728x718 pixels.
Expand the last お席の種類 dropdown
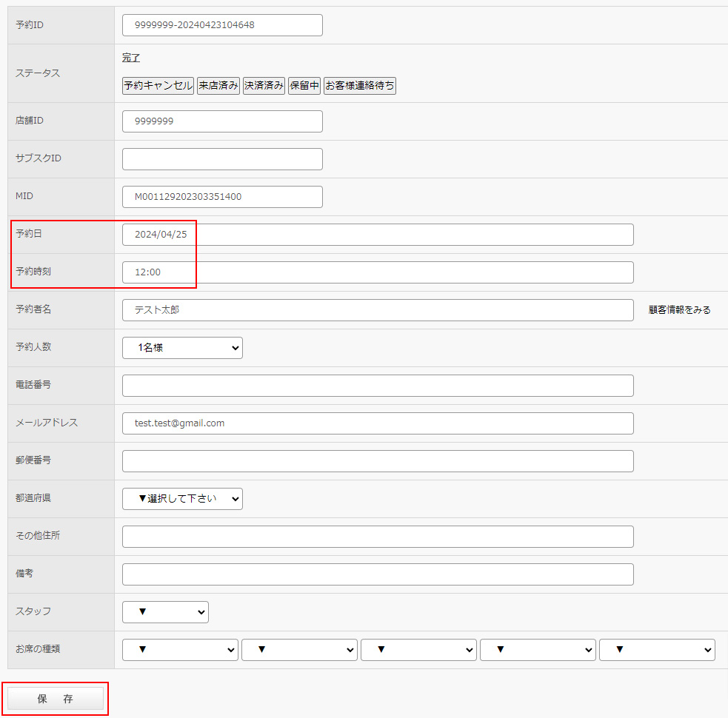(x=657, y=650)
